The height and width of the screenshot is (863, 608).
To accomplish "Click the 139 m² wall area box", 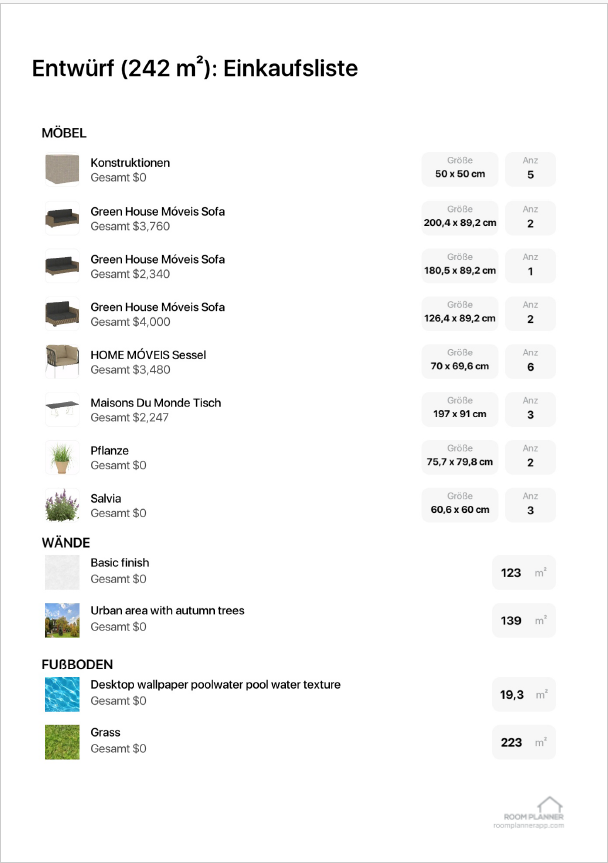I will point(523,620).
